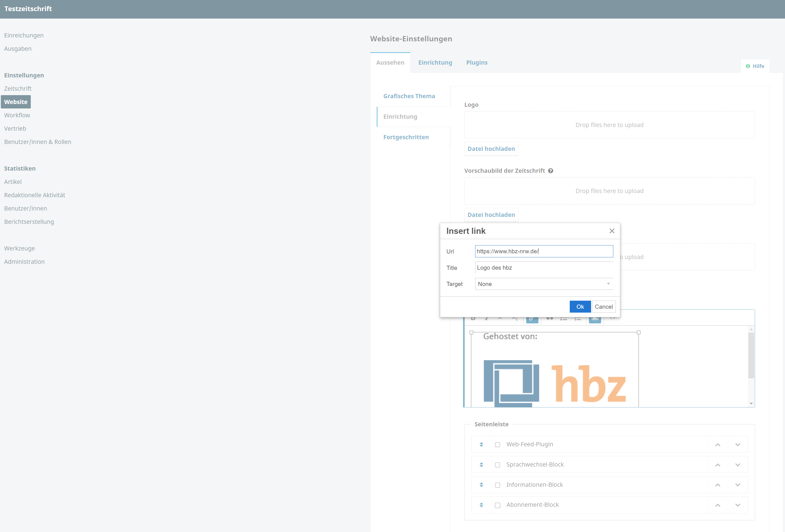Open the Target dropdown in link dialog
The image size is (785, 532).
click(x=544, y=284)
